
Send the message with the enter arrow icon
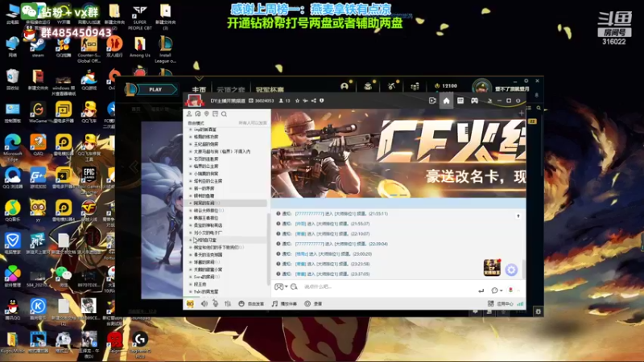pyautogui.click(x=481, y=290)
